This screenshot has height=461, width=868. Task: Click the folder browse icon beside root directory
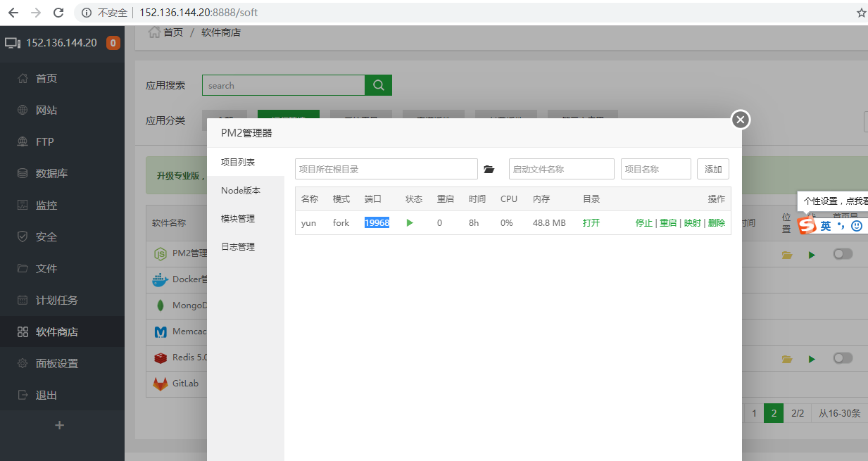(489, 170)
